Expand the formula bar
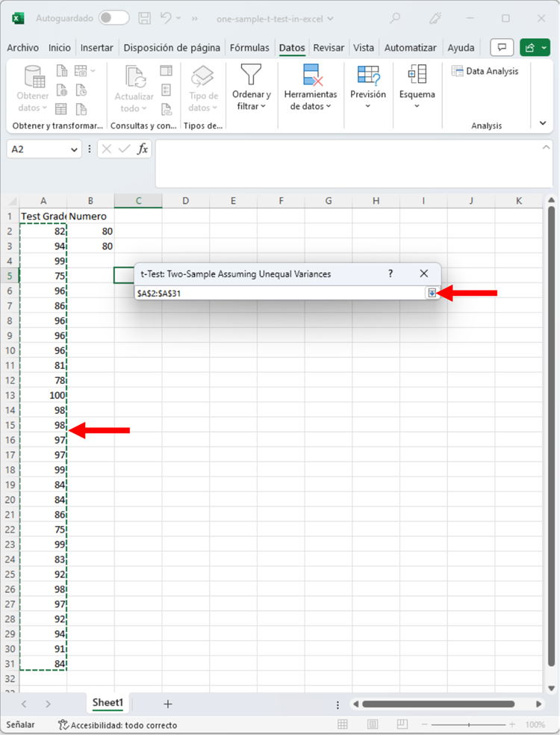 546,149
